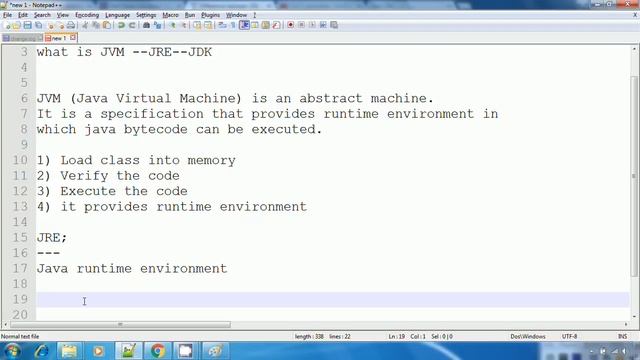Click the vertical scrollbar thumb
This screenshot has height=360, width=640.
pyautogui.click(x=634, y=176)
